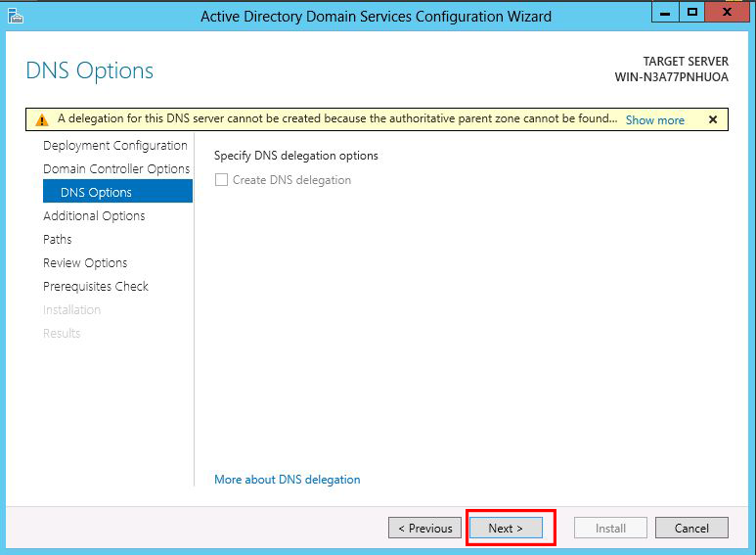Viewport: 756px width, 555px height.
Task: Select the Domain Controller Options step
Action: click(116, 169)
